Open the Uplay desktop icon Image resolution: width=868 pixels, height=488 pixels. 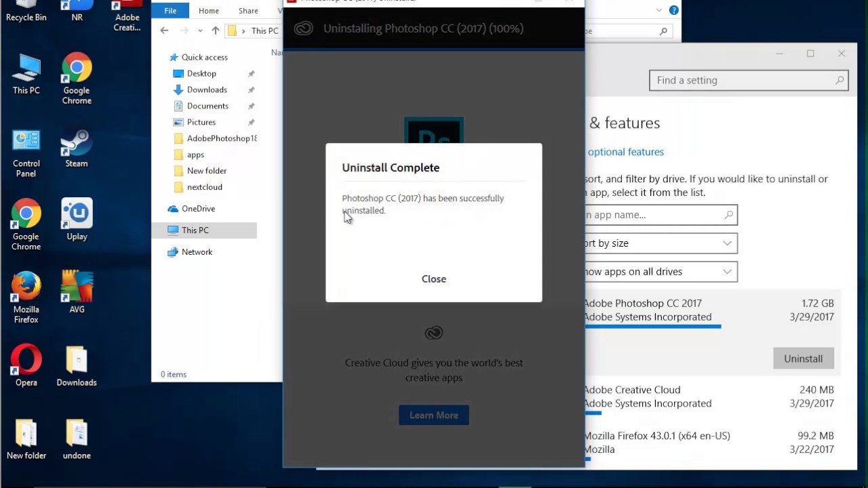coord(77,220)
